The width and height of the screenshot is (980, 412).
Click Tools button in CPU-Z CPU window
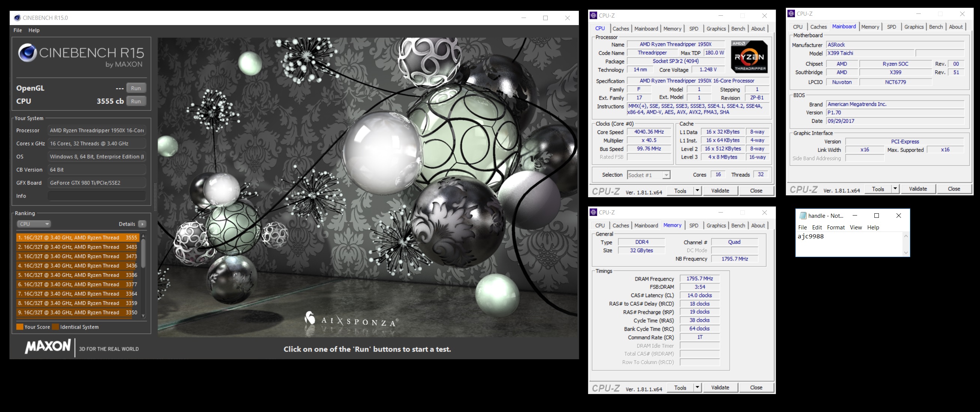pos(680,191)
